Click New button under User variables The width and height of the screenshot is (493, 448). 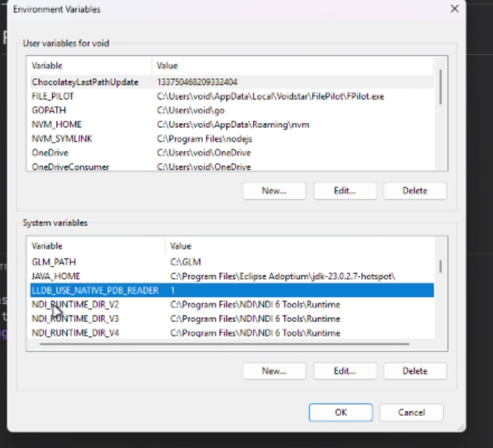[274, 191]
